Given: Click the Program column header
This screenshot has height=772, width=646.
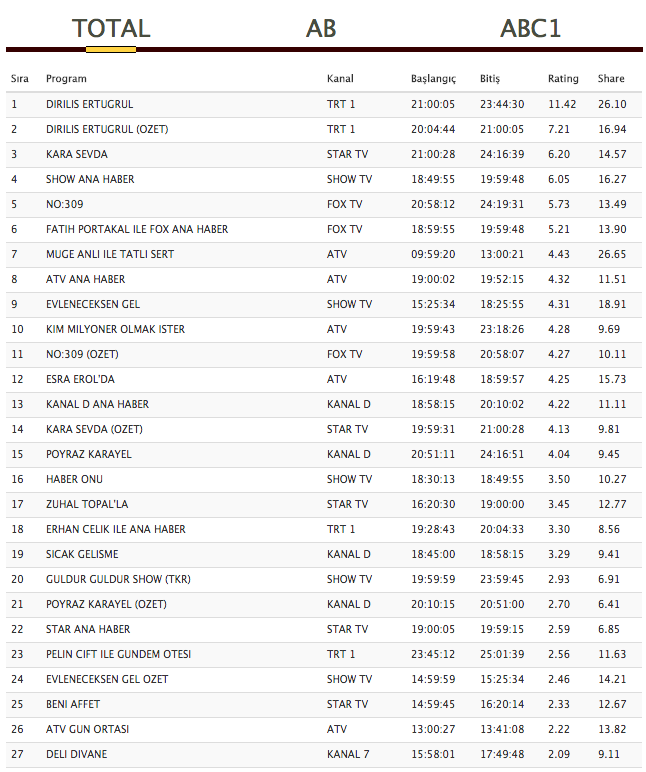Looking at the screenshot, I should tap(66, 79).
